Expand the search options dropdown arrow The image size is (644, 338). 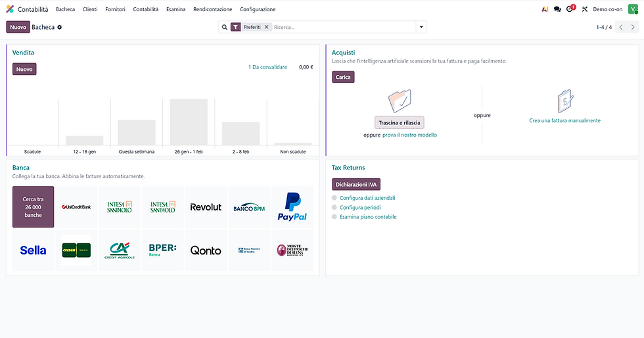coord(421,27)
